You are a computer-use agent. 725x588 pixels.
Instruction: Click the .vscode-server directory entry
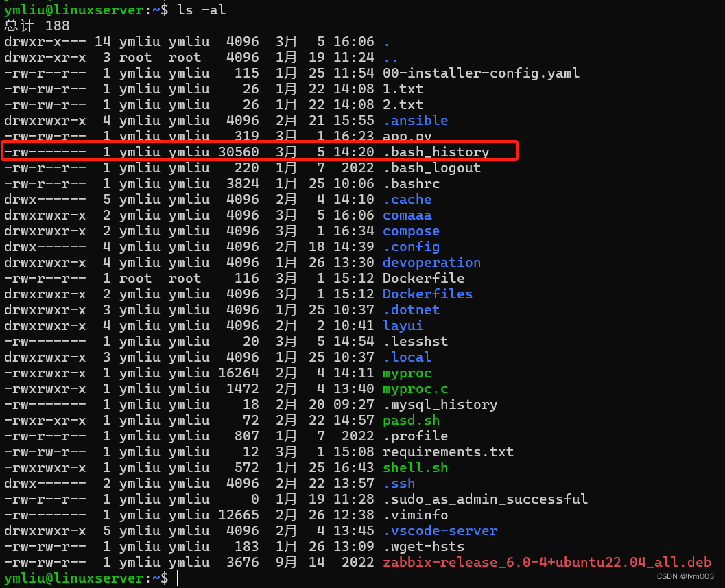pyautogui.click(x=440, y=530)
